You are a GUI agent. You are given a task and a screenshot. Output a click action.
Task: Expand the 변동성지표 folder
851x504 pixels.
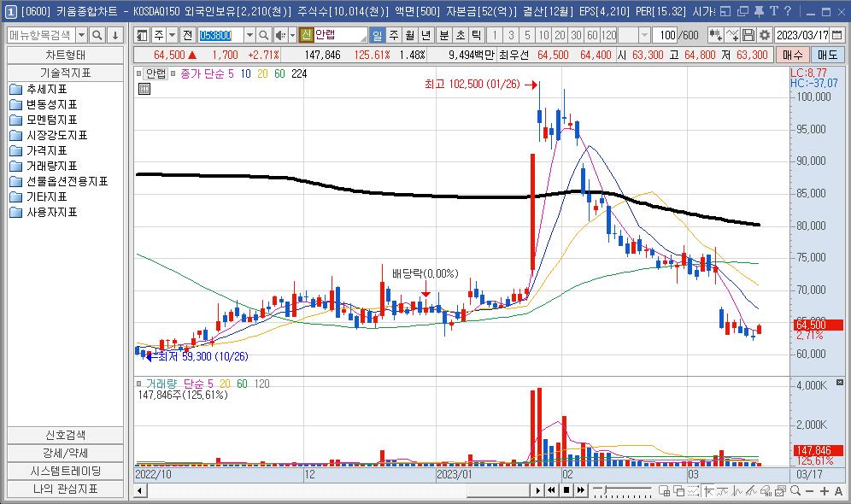(44, 104)
